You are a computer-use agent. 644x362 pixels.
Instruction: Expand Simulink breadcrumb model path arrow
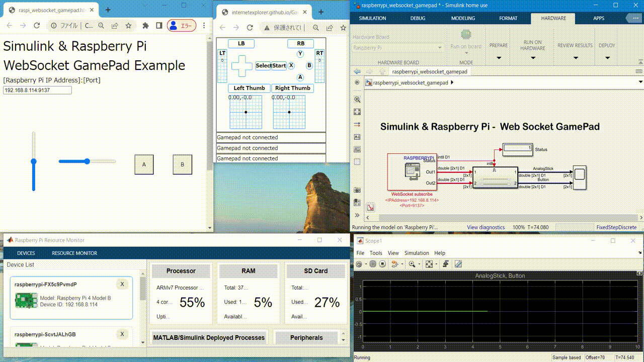pyautogui.click(x=452, y=82)
